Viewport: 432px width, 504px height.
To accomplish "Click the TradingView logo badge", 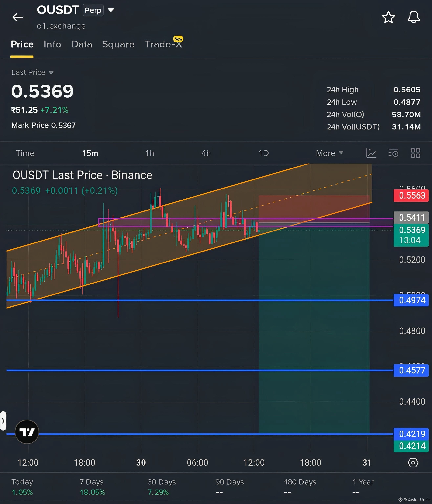I will [x=27, y=432].
